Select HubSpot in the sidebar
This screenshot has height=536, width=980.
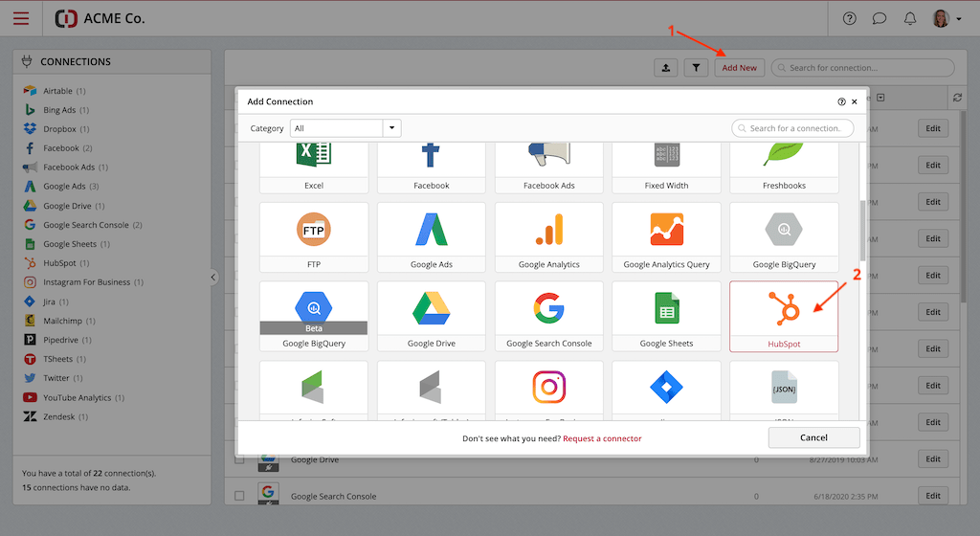(x=56, y=263)
